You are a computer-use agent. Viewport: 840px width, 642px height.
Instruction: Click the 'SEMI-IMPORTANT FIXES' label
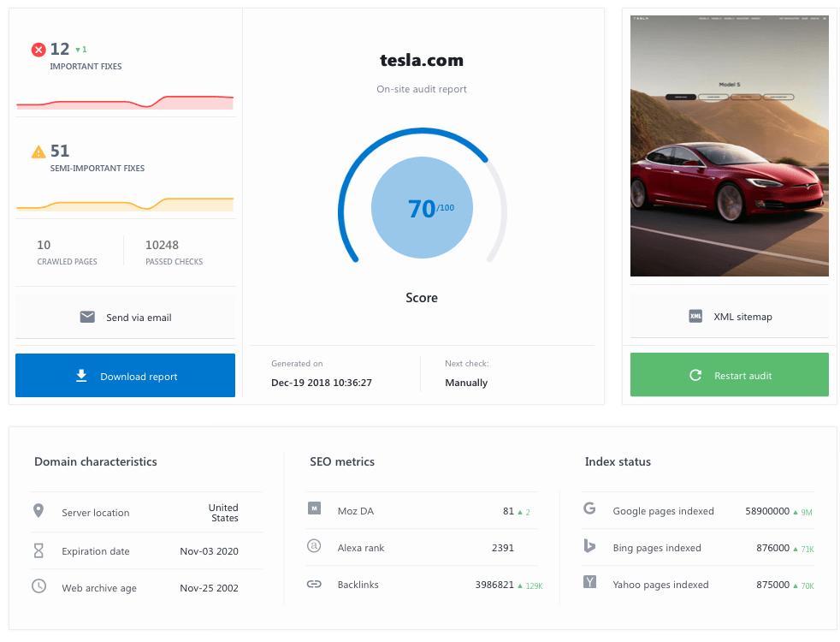point(98,169)
